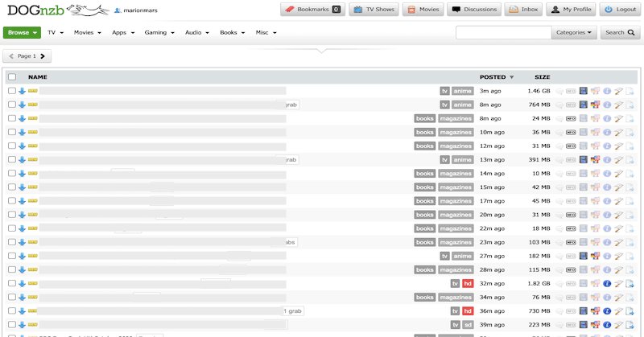Go to TV Shows in the top bar
Screen dimensions: 644x337
click(x=374, y=10)
